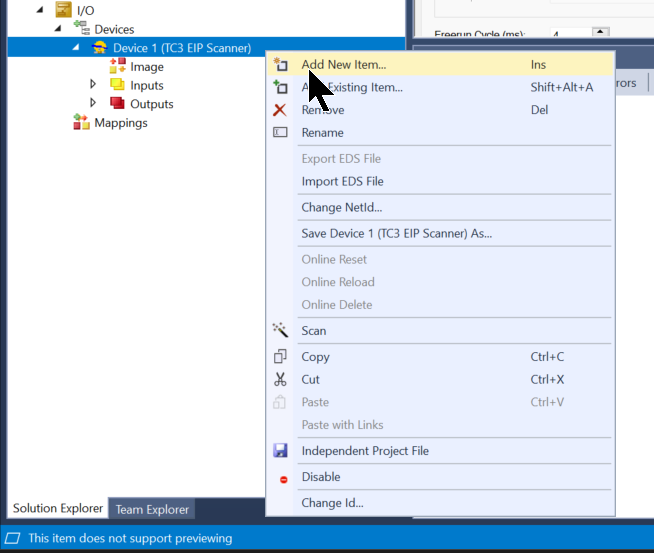Choose Save Device 1 (TC3 EIP Scanner) As...

click(396, 234)
